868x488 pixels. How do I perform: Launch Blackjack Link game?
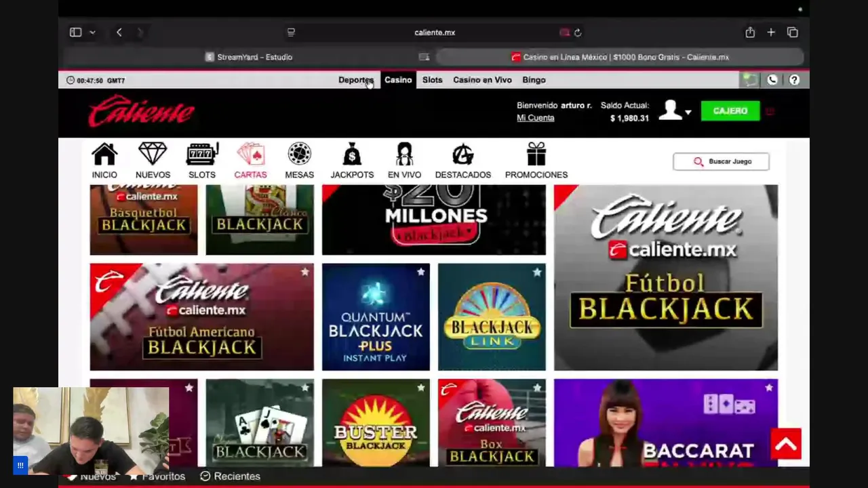click(x=492, y=317)
